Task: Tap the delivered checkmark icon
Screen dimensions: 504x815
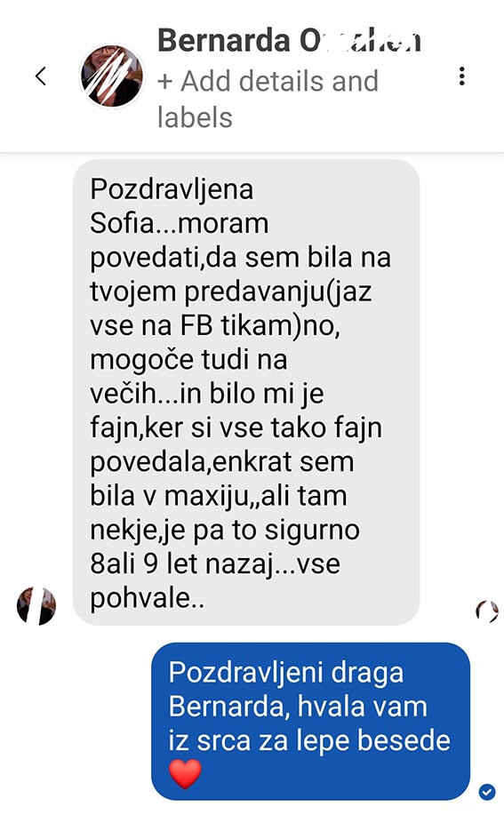Action: tap(487, 792)
